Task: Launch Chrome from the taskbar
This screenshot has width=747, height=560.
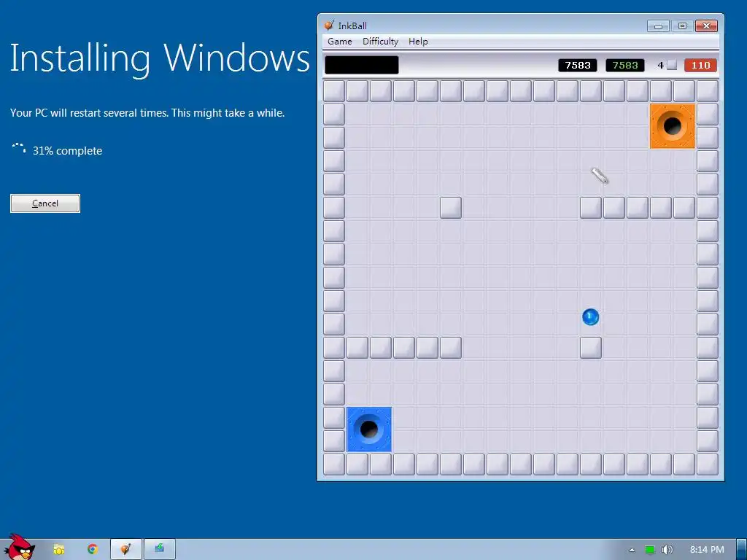Action: [x=93, y=549]
